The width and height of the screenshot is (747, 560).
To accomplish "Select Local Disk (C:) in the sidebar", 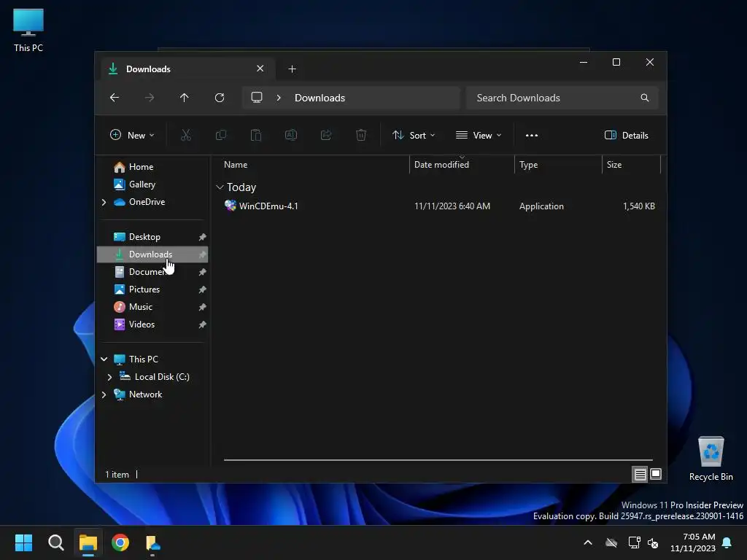I will click(162, 377).
